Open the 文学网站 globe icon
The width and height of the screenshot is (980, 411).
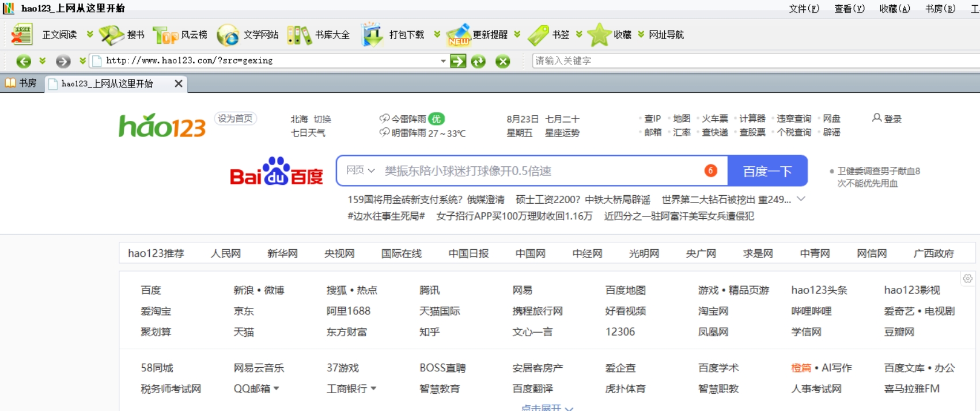tap(228, 35)
